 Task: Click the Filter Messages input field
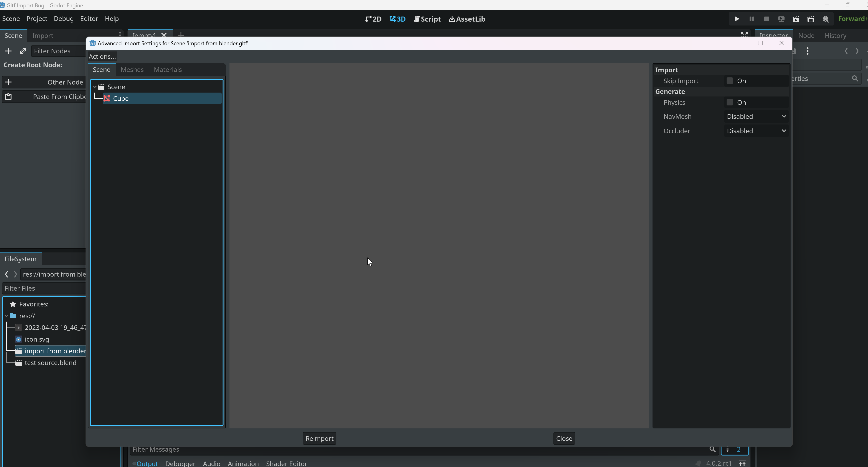tap(236, 450)
